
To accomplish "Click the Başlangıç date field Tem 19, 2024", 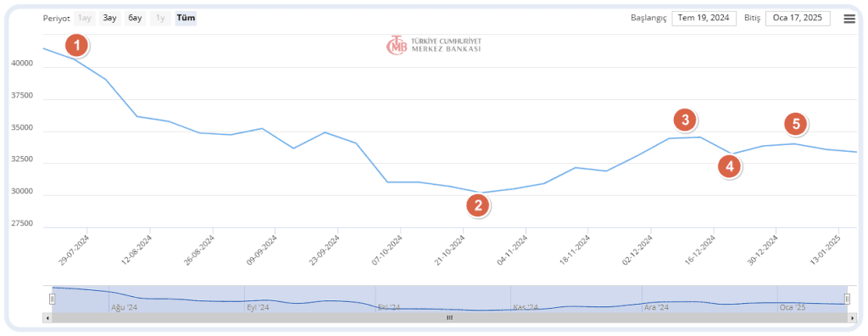I will pos(704,19).
